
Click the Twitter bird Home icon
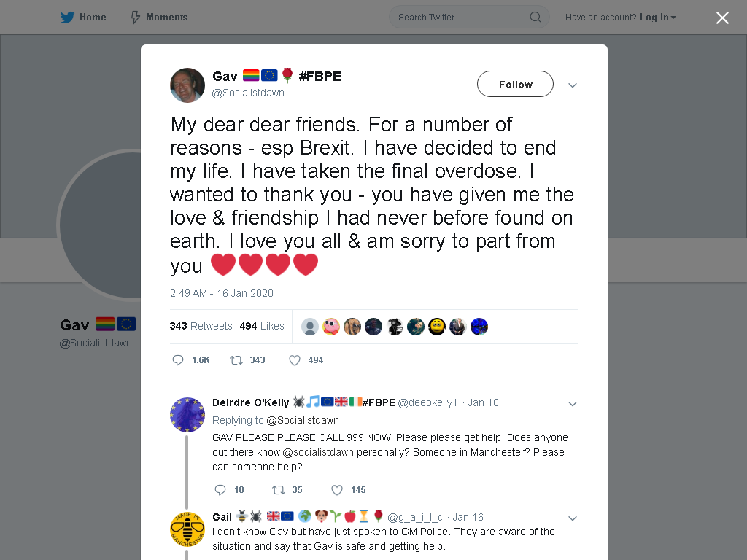click(67, 17)
